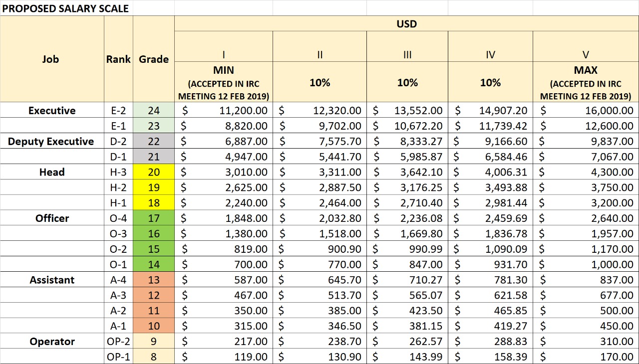Click the 130.90 value for OP-1
This screenshot has width=639, height=364.
tap(319, 358)
